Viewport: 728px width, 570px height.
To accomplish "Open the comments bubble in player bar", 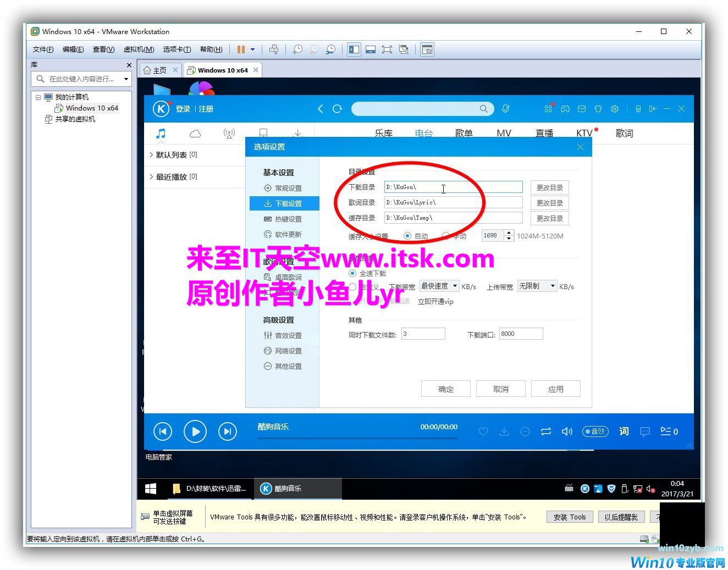I will click(x=645, y=431).
